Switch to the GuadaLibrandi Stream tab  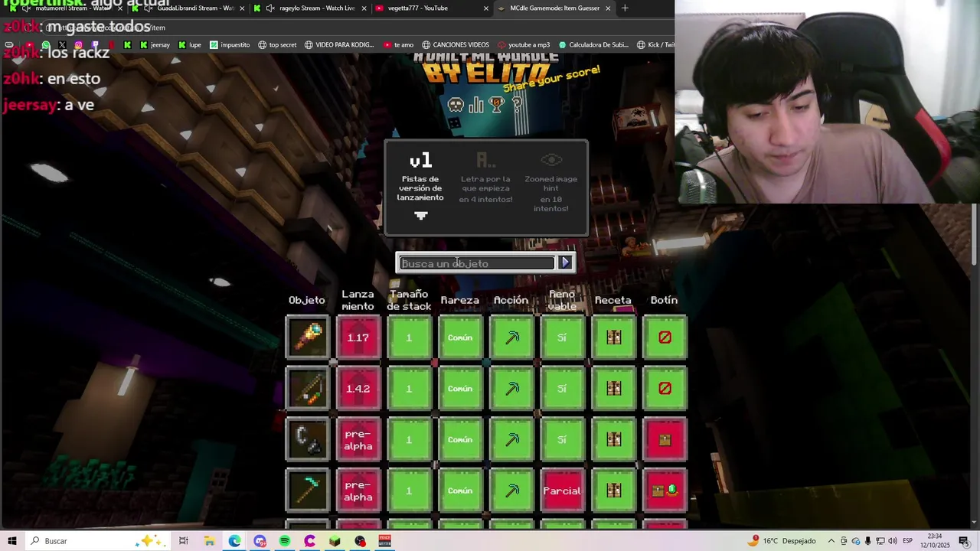click(189, 8)
